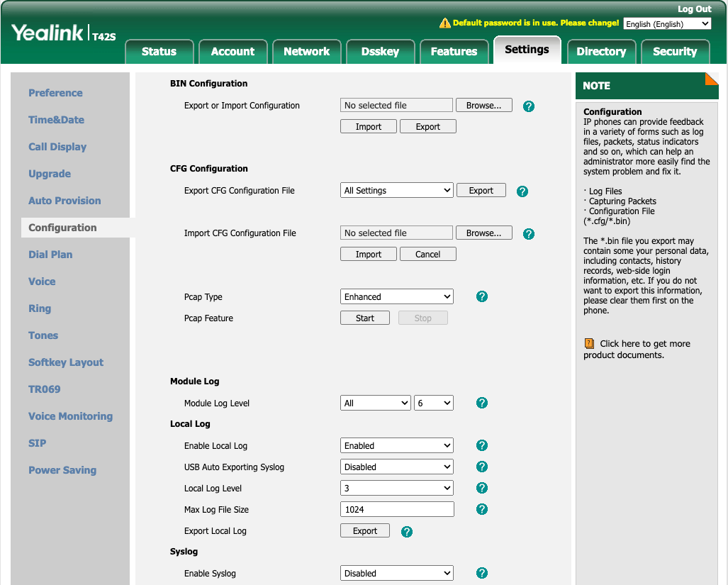Viewport: 728px width, 585px height.
Task: Start the Pcap Feature capture
Action: click(365, 318)
